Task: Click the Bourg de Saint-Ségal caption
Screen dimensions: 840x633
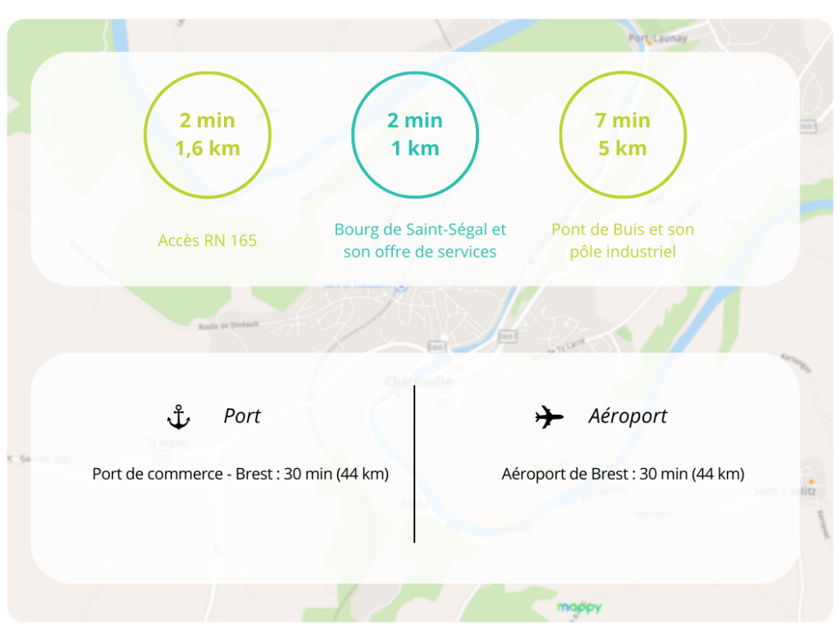Action: [x=420, y=240]
